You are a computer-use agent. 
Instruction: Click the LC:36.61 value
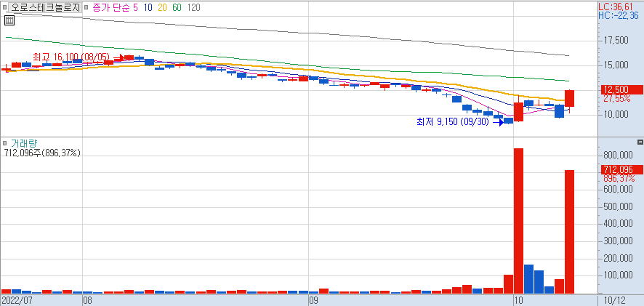pyautogui.click(x=616, y=7)
